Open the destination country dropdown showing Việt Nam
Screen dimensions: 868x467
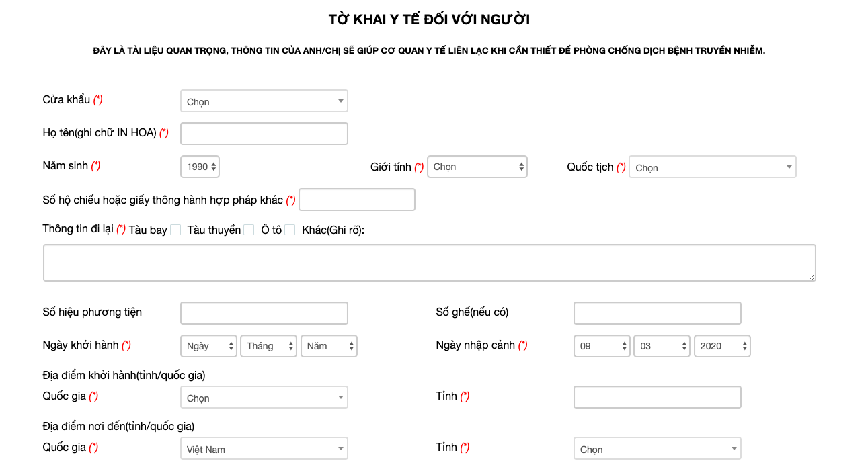click(x=264, y=448)
